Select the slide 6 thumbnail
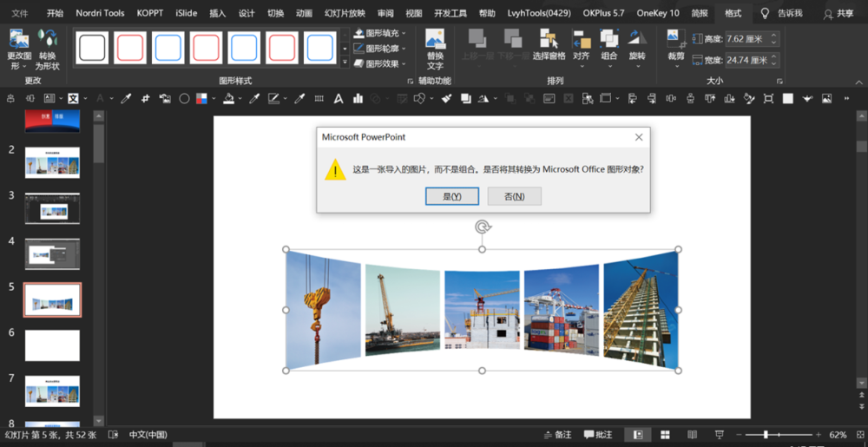The height and width of the screenshot is (447, 868). [52, 345]
